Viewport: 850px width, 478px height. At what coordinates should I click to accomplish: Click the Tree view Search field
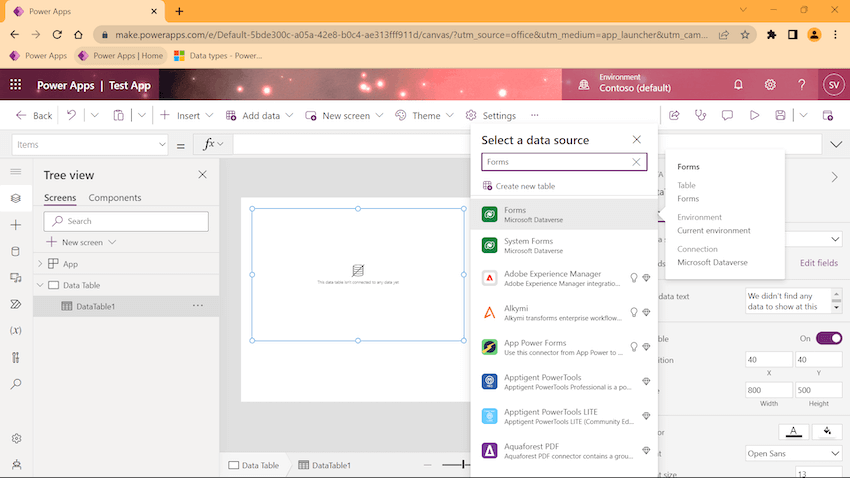click(126, 221)
